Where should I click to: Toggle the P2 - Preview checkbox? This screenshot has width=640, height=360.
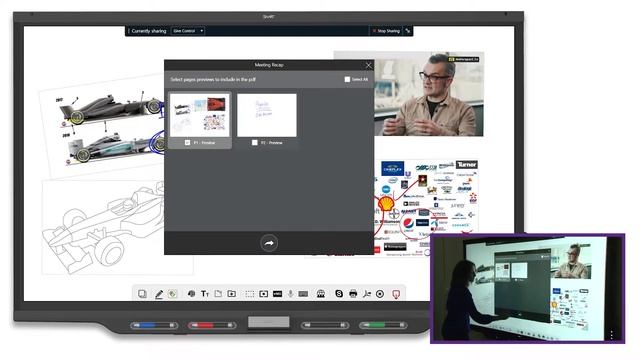(x=255, y=142)
